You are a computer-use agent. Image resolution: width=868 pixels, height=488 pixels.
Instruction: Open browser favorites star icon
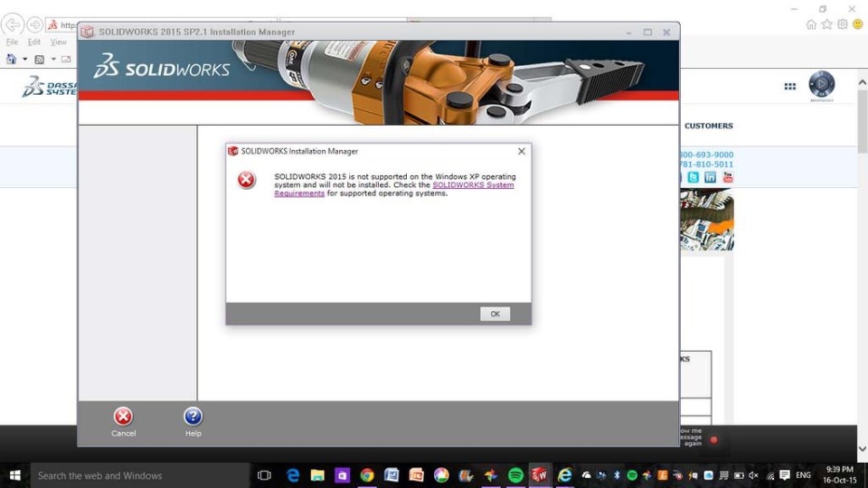(x=826, y=24)
